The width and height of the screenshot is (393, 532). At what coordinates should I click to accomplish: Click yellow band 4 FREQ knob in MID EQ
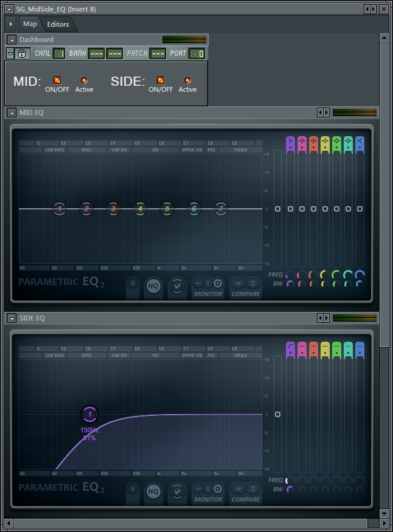pos(324,274)
